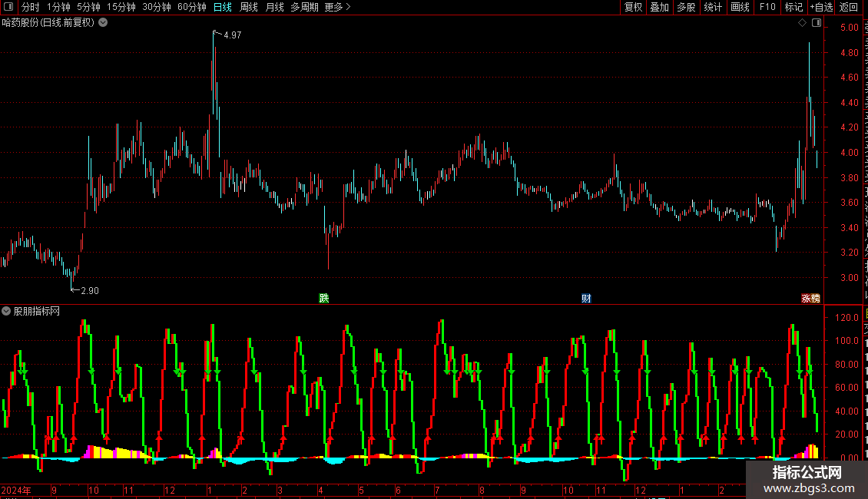Screen dimensions: 868x499
Task: Select the 30分钟 period tab
Action: [157, 7]
